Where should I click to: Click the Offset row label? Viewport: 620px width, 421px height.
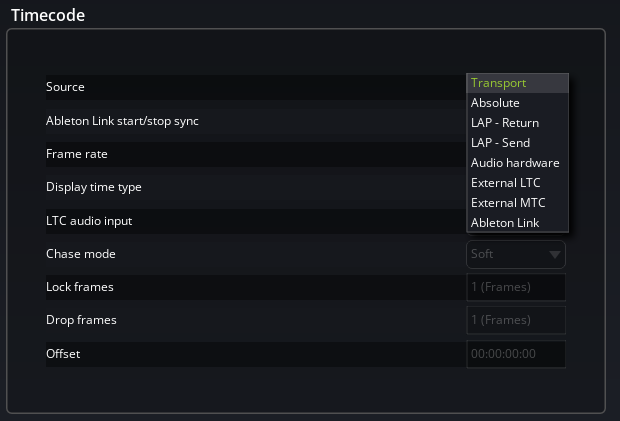point(63,354)
